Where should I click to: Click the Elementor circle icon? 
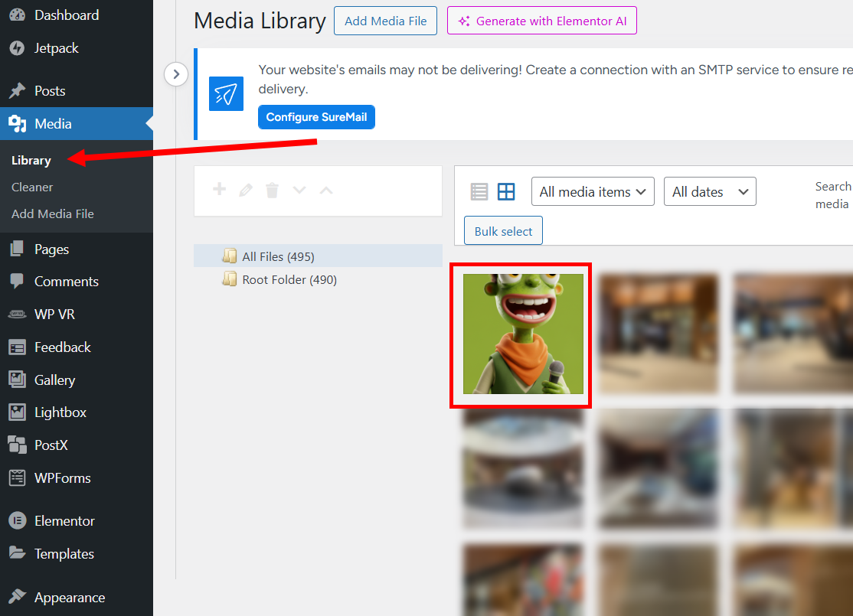click(17, 521)
